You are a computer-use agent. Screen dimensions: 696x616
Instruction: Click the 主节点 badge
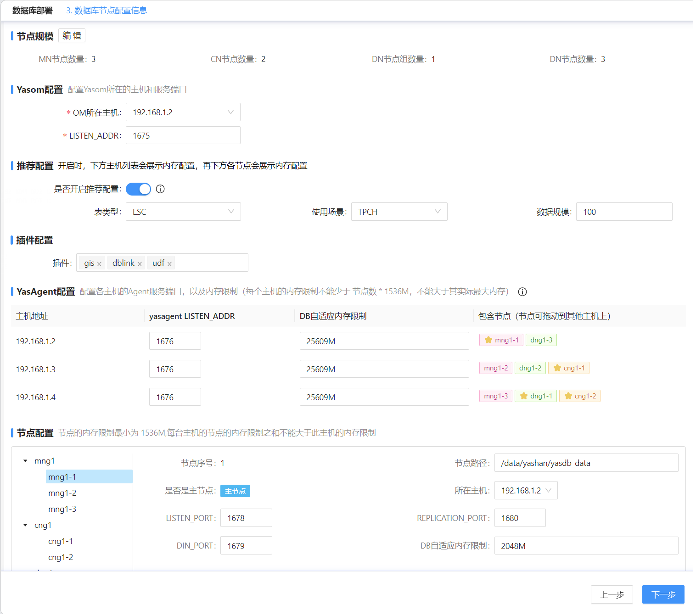coord(235,491)
